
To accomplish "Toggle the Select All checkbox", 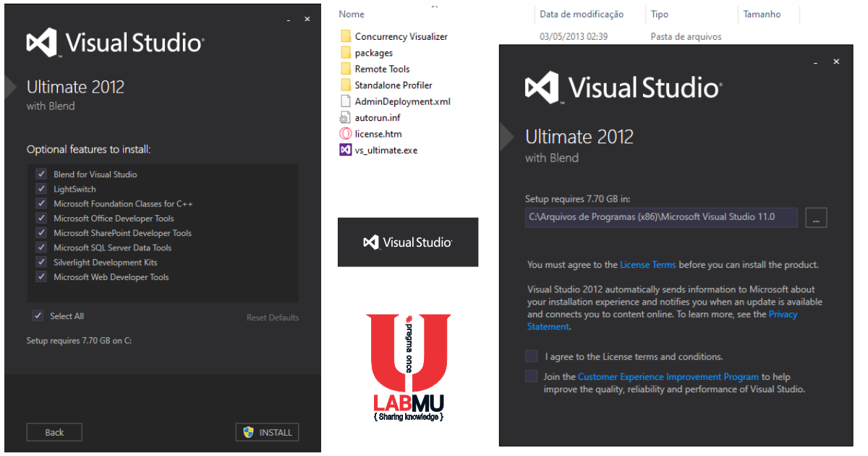I will [x=38, y=316].
